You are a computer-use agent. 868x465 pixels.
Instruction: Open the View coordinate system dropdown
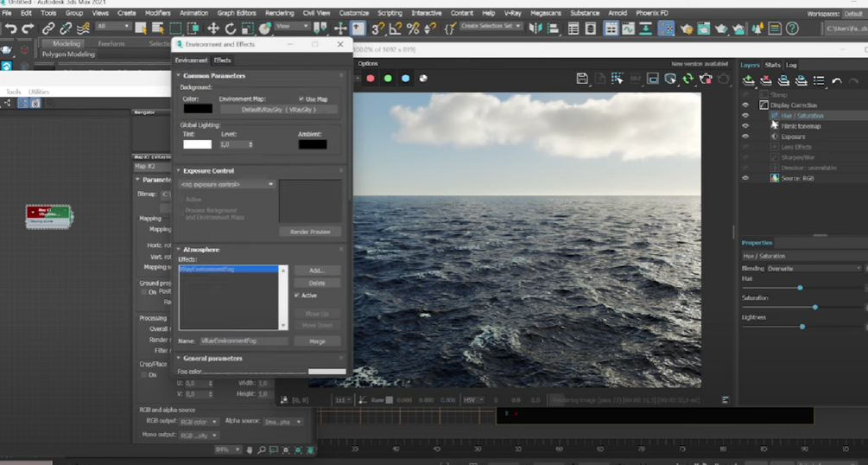(292, 26)
